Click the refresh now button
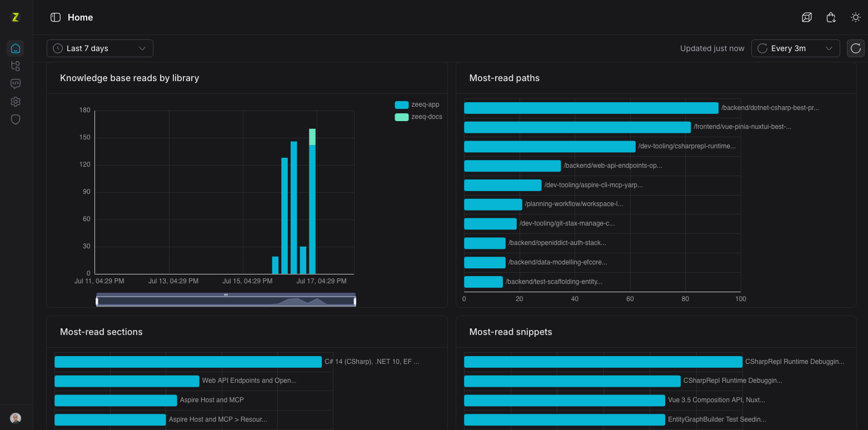This screenshot has height=430, width=868. pos(856,48)
